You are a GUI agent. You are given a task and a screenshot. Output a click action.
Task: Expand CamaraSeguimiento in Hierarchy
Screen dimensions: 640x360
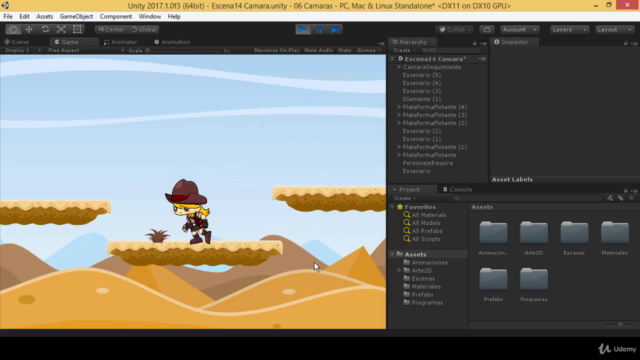pos(399,67)
